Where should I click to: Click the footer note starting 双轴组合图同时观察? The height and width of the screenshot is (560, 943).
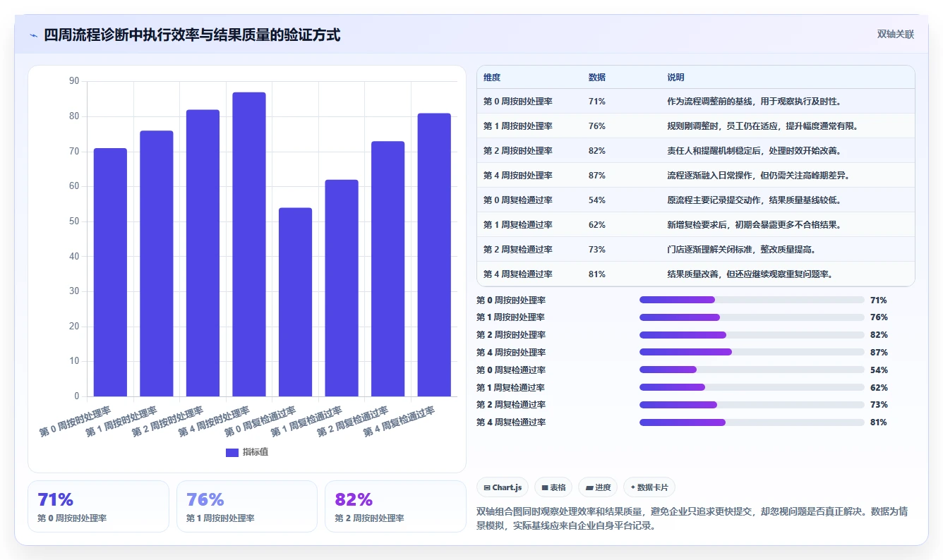[x=692, y=518]
